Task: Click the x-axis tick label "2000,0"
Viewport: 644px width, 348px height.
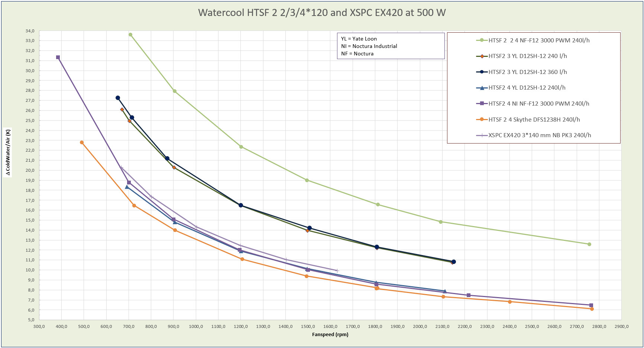Action: coord(420,327)
